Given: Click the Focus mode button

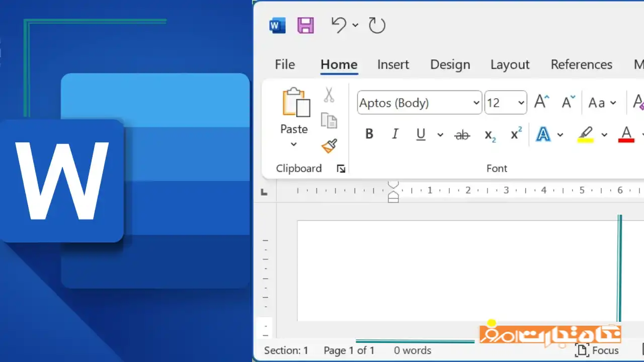Looking at the screenshot, I should pos(597,350).
